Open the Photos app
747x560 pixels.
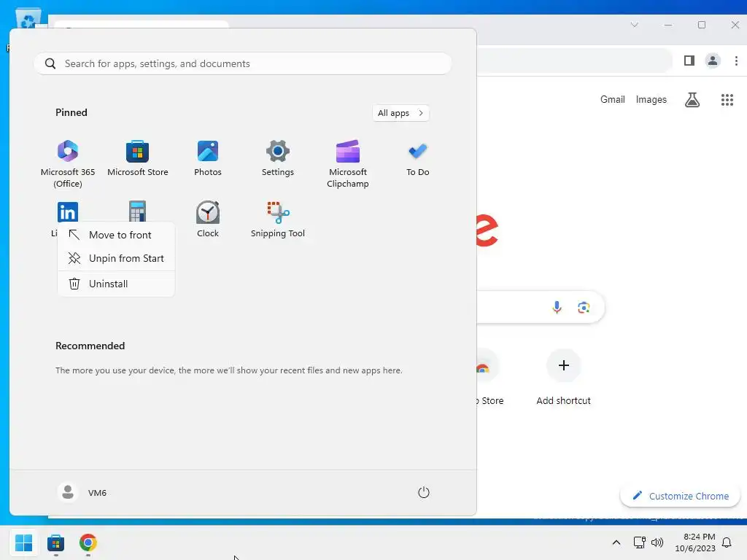(208, 158)
